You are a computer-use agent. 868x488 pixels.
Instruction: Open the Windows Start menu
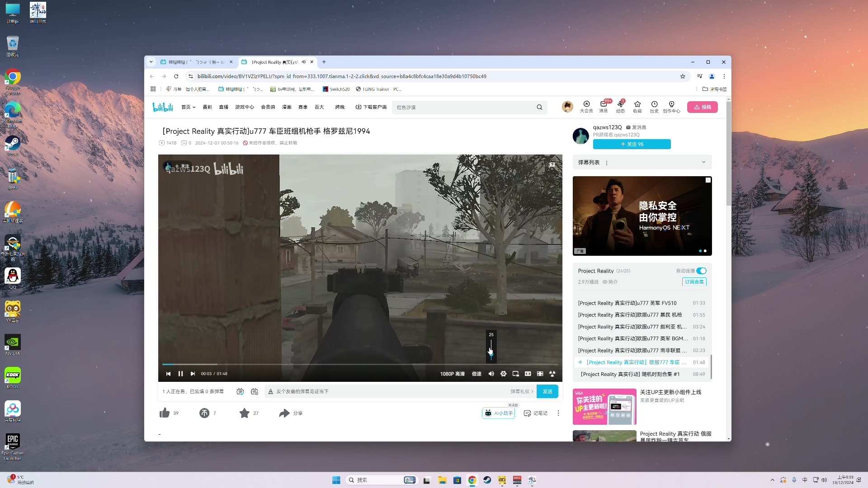coord(336,480)
